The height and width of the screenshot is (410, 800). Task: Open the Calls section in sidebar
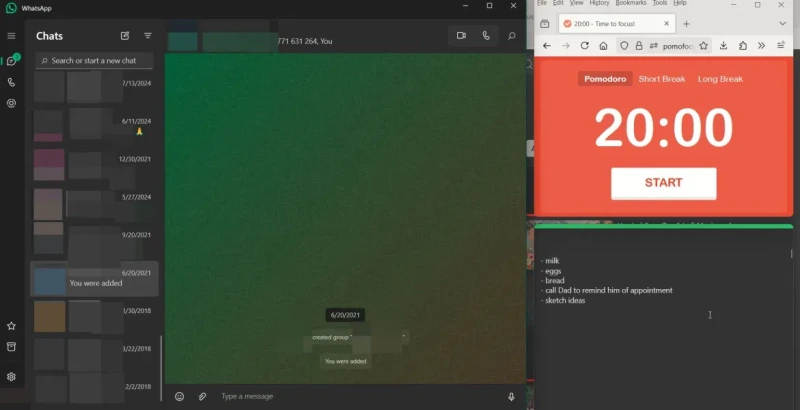11,83
